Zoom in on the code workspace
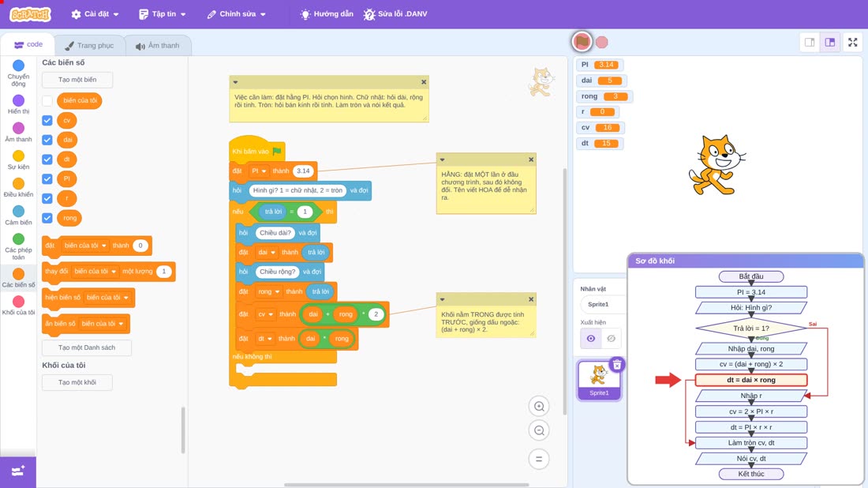The height and width of the screenshot is (488, 868). tap(539, 406)
